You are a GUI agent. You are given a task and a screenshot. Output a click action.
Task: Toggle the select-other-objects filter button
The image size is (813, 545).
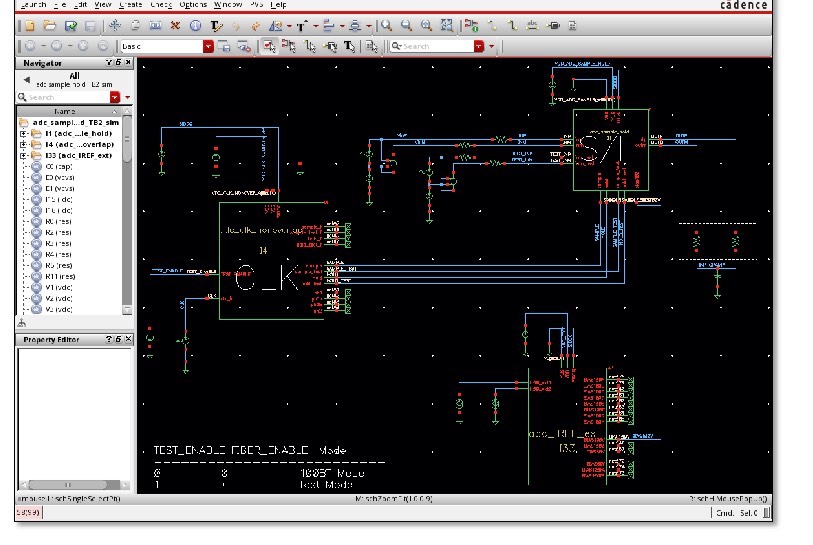click(x=371, y=46)
